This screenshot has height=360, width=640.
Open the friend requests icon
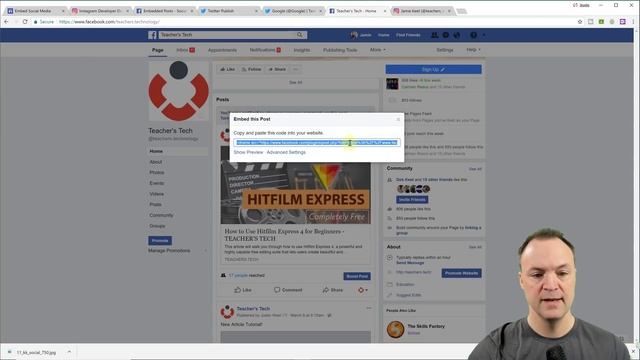[x=434, y=35]
